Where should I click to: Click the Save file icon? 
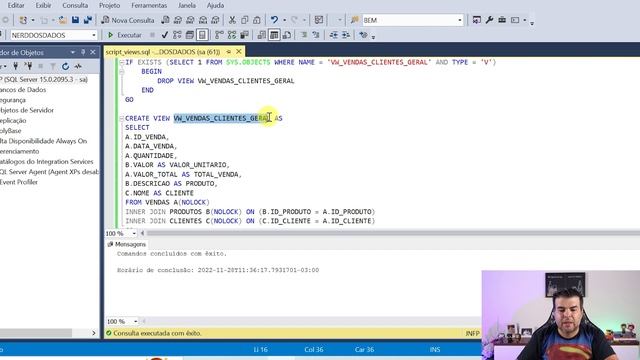76,20
